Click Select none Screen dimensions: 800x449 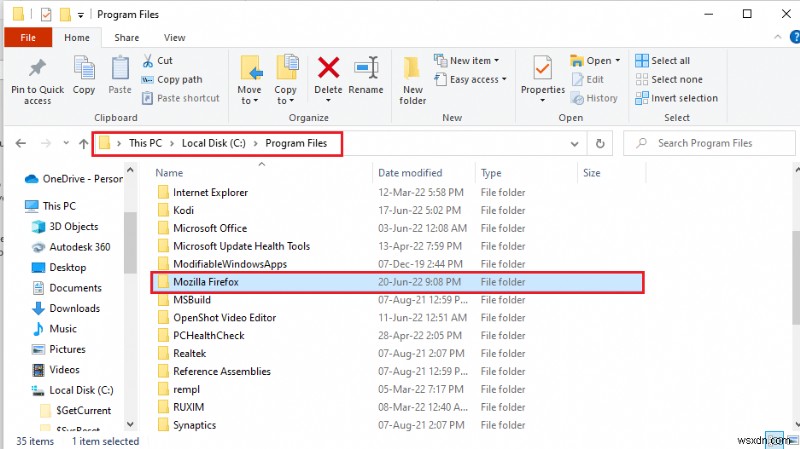pos(669,80)
